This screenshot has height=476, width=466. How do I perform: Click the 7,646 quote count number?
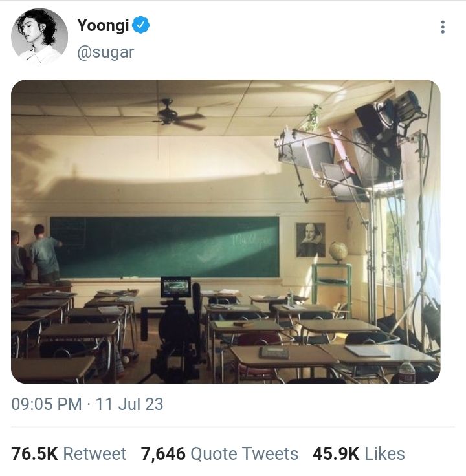[x=163, y=453]
